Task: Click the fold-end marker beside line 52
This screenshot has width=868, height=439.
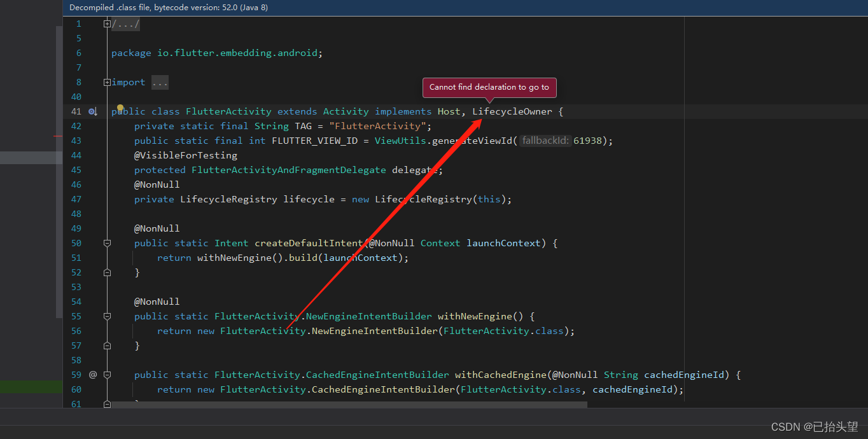Action: pyautogui.click(x=107, y=272)
